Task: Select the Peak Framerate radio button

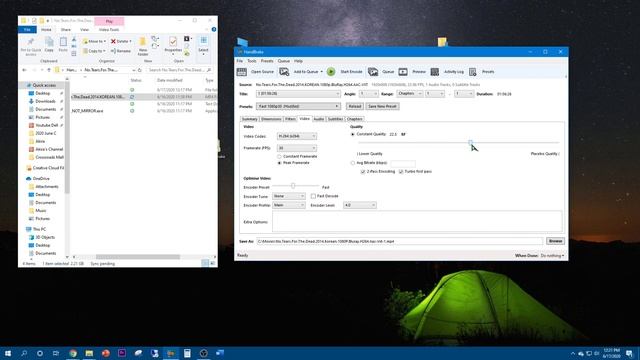Action: coord(279,163)
